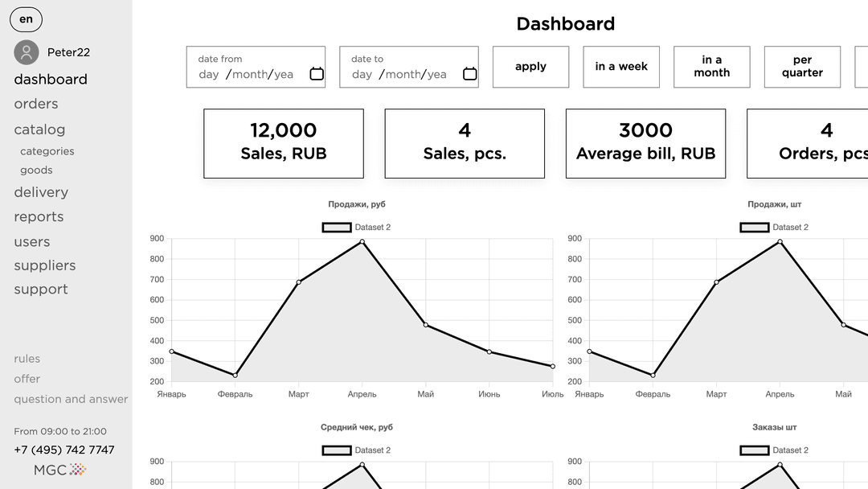
Task: Open the delivery menu item
Action: tap(41, 192)
